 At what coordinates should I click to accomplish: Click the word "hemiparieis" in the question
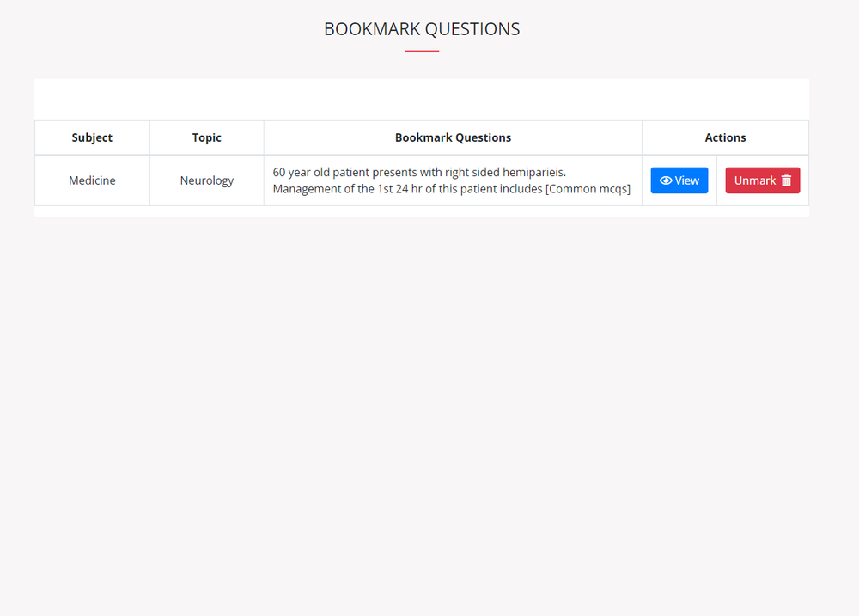(x=534, y=172)
